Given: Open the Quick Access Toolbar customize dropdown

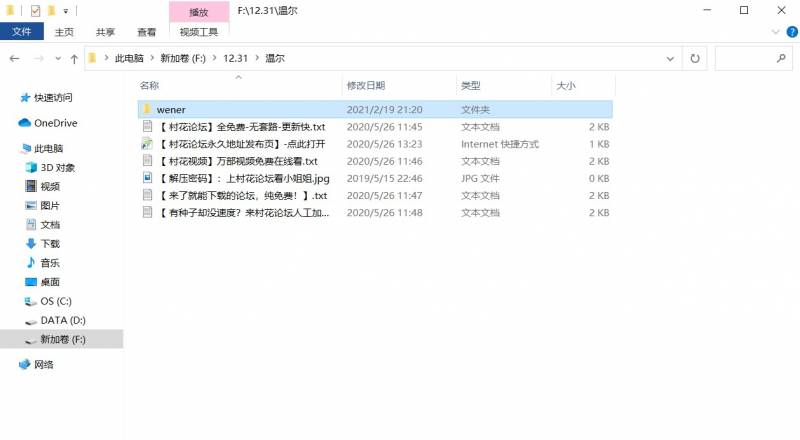Looking at the screenshot, I should click(66, 11).
